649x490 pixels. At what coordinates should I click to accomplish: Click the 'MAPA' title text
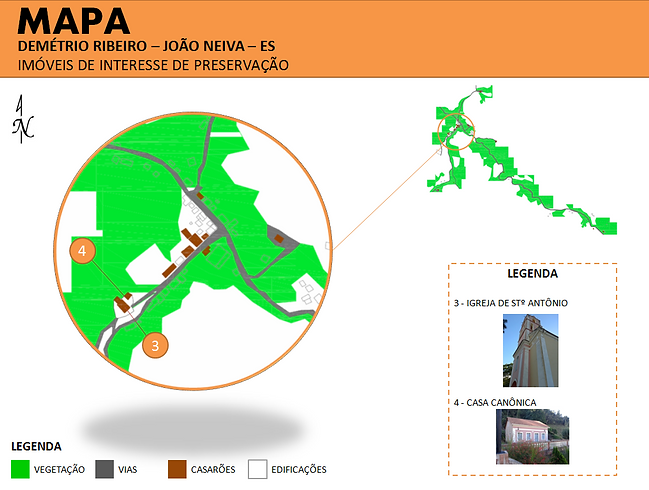tap(74, 21)
